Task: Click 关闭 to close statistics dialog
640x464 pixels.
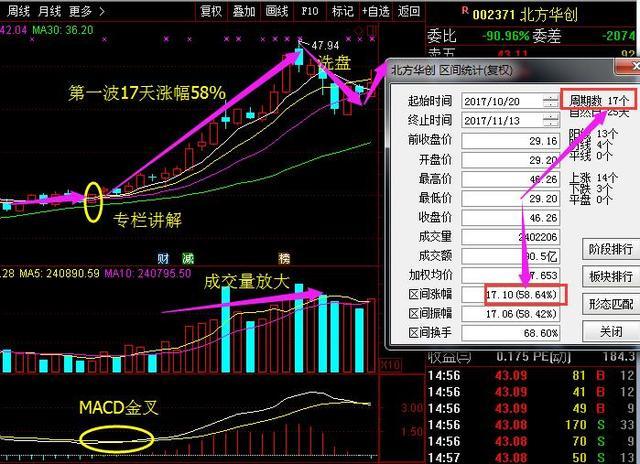Action: 611,331
